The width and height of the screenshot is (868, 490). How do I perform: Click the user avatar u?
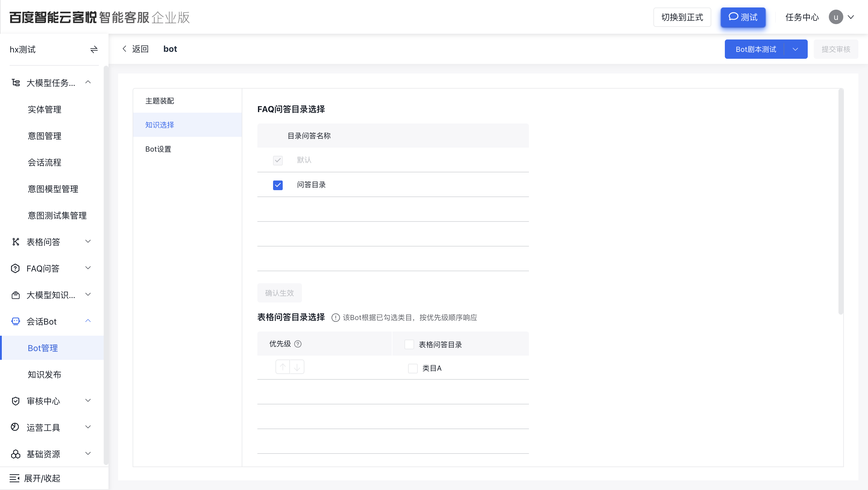(836, 17)
